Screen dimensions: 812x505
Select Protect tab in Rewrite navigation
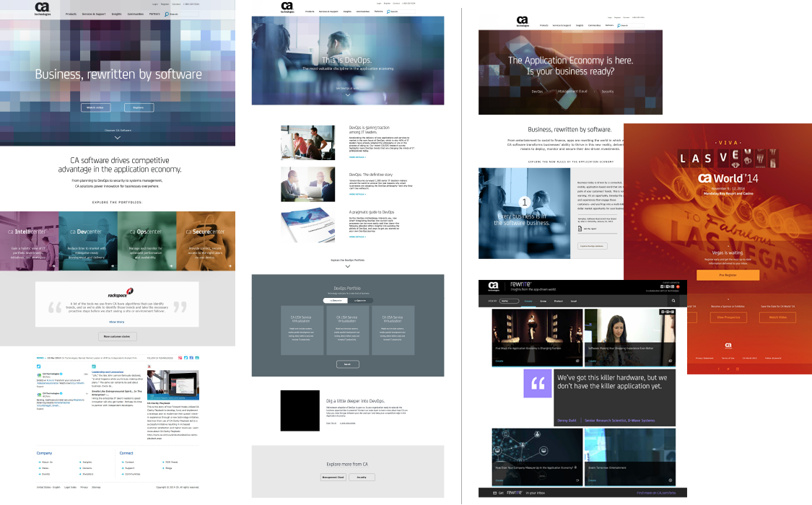click(x=558, y=301)
